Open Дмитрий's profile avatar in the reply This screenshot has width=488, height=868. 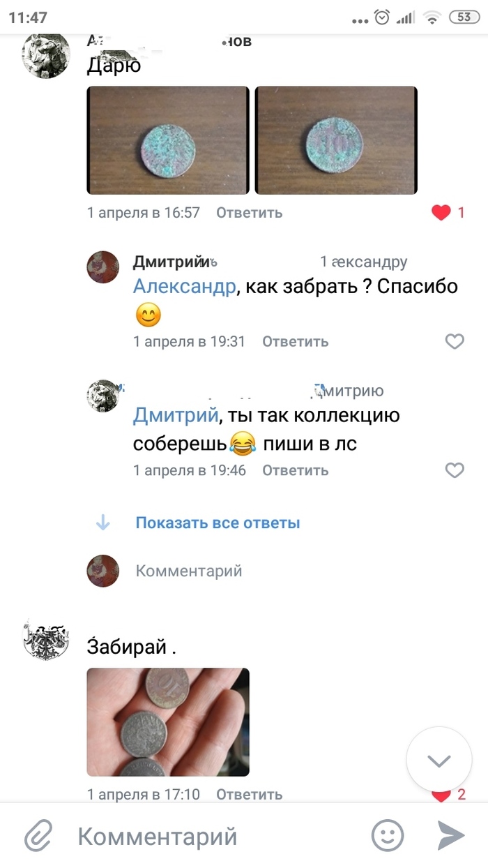[102, 267]
